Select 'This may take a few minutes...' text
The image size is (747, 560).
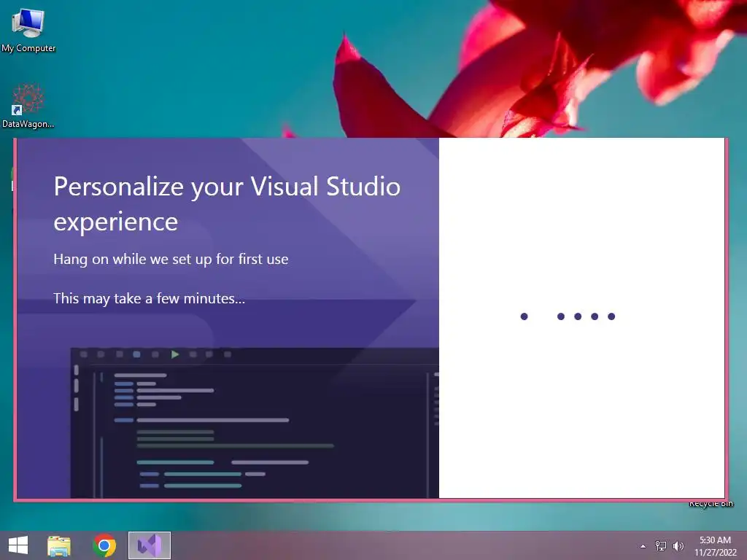pos(149,298)
